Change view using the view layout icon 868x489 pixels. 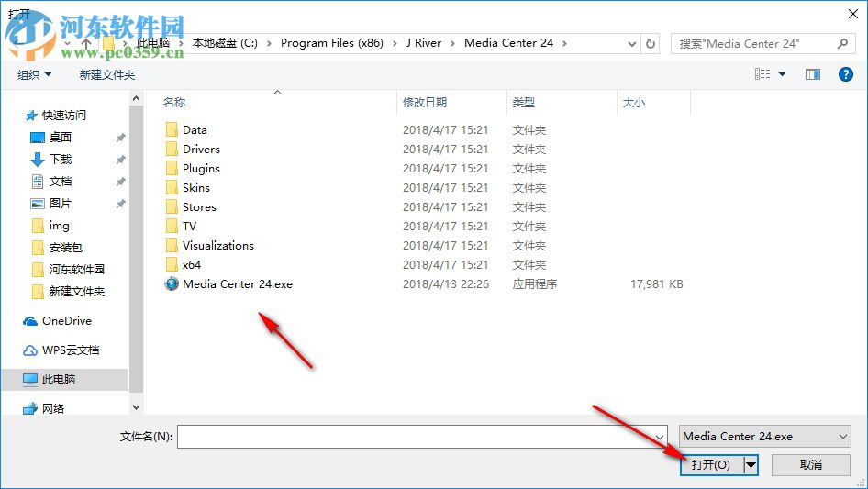(762, 74)
